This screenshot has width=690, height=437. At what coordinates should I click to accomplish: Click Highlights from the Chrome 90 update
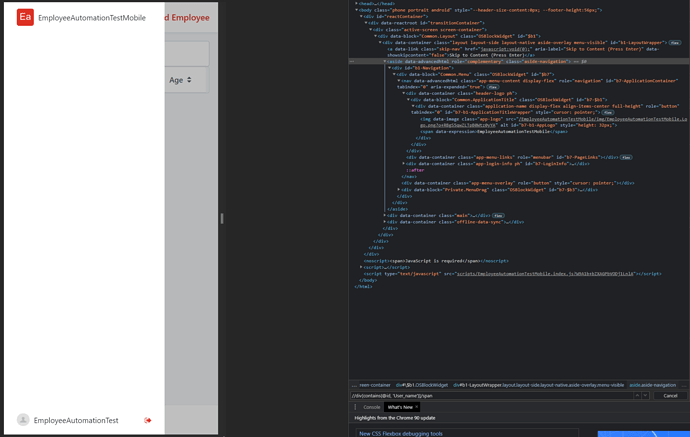395,418
